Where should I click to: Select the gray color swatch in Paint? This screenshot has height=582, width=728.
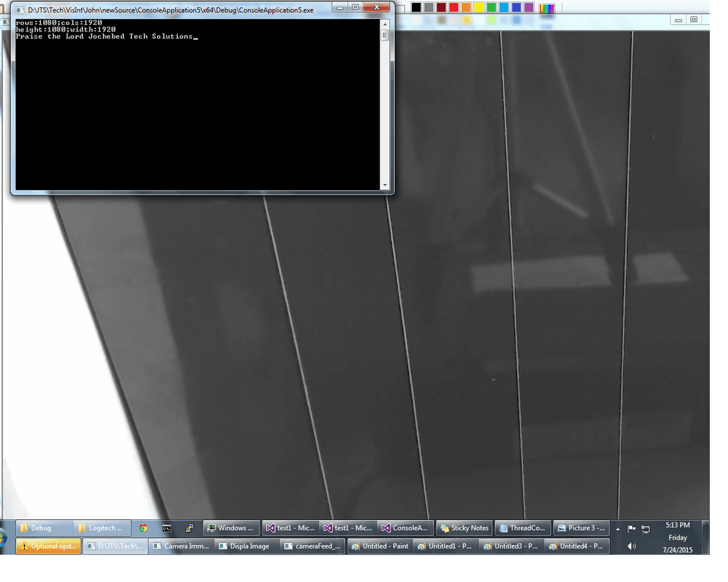(429, 7)
